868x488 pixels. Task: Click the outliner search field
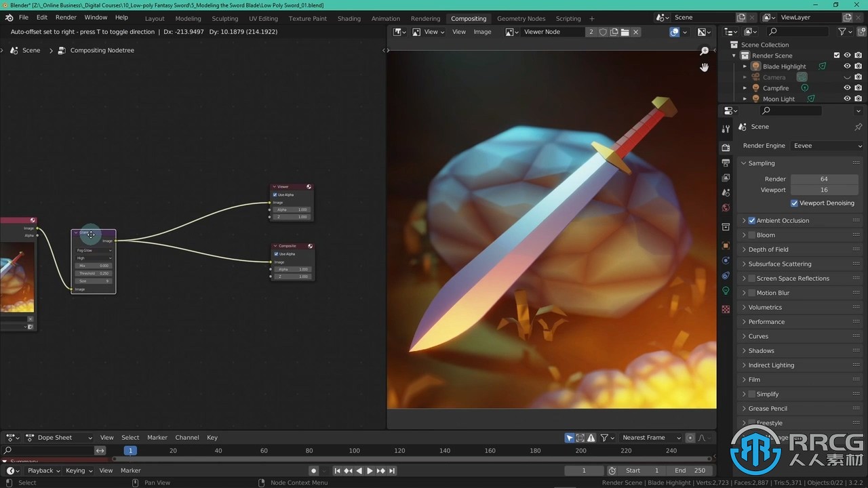pos(797,32)
